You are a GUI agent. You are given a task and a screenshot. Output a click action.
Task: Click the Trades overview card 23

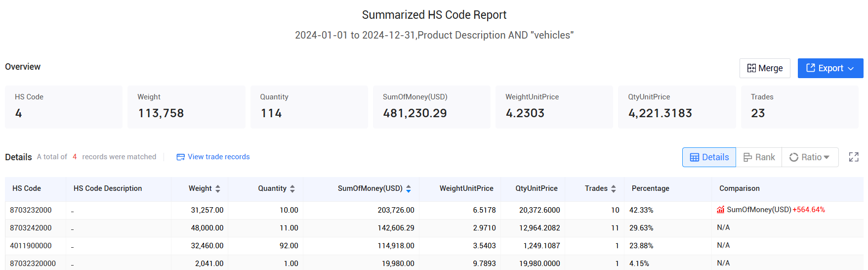[x=800, y=107]
